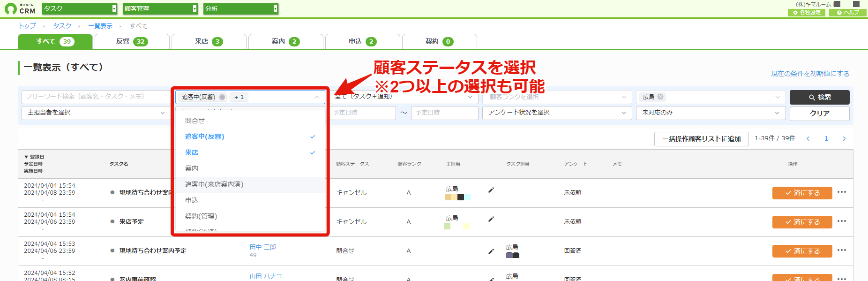The width and height of the screenshot is (868, 281).
Task: Open the ヘルプ help button
Action: pos(848,12)
